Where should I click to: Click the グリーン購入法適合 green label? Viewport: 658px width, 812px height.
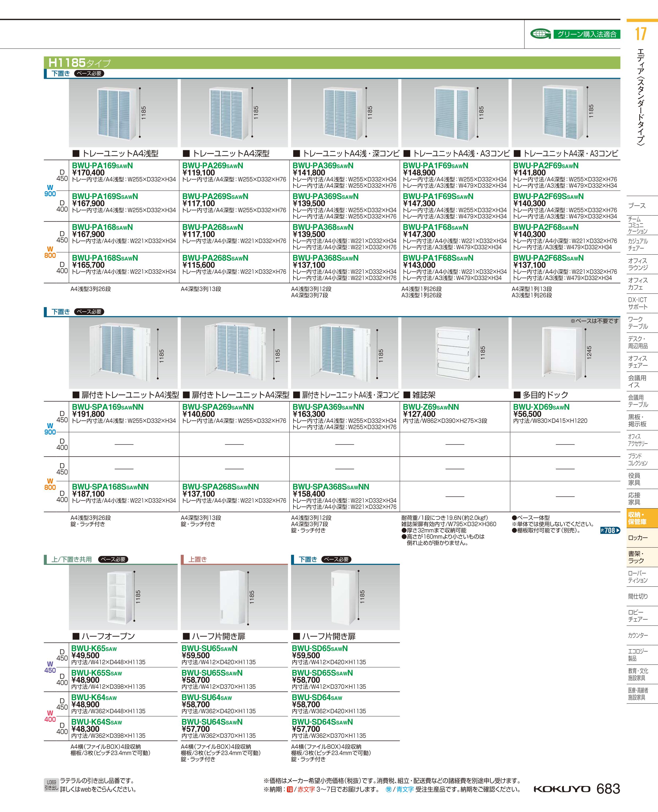pos(587,34)
